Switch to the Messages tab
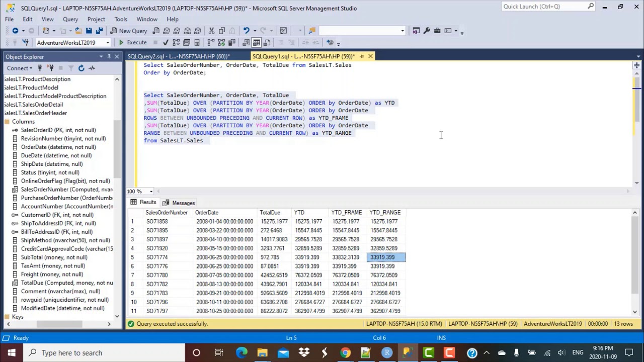Image resolution: width=644 pixels, height=362 pixels. click(179, 203)
